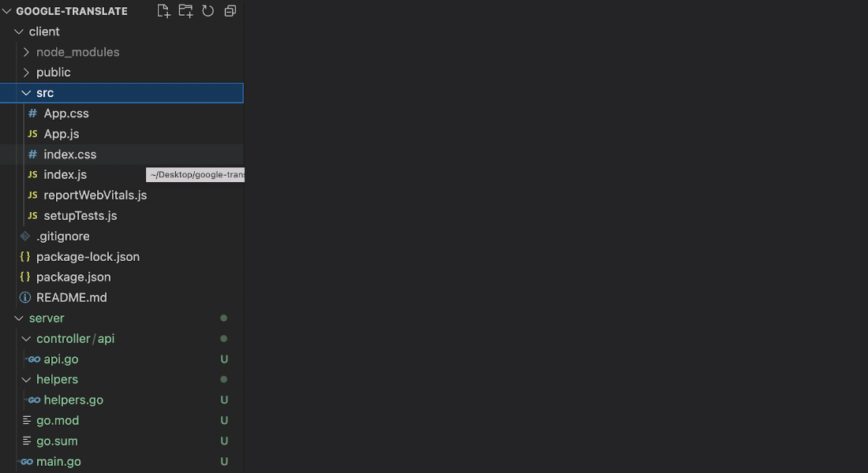The width and height of the screenshot is (868, 473).
Task: Click the green dot on controller/api folder
Action: [223, 338]
